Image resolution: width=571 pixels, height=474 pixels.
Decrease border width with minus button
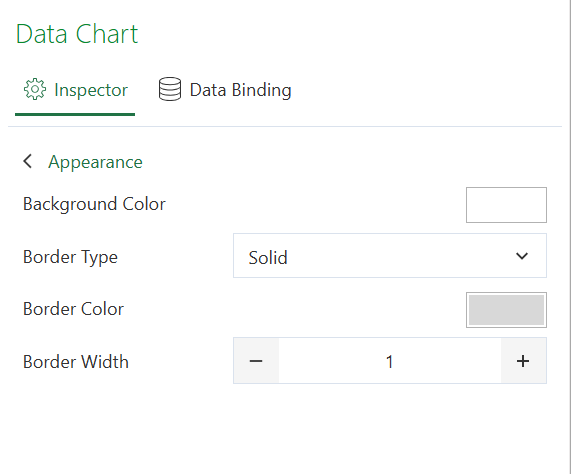256,361
